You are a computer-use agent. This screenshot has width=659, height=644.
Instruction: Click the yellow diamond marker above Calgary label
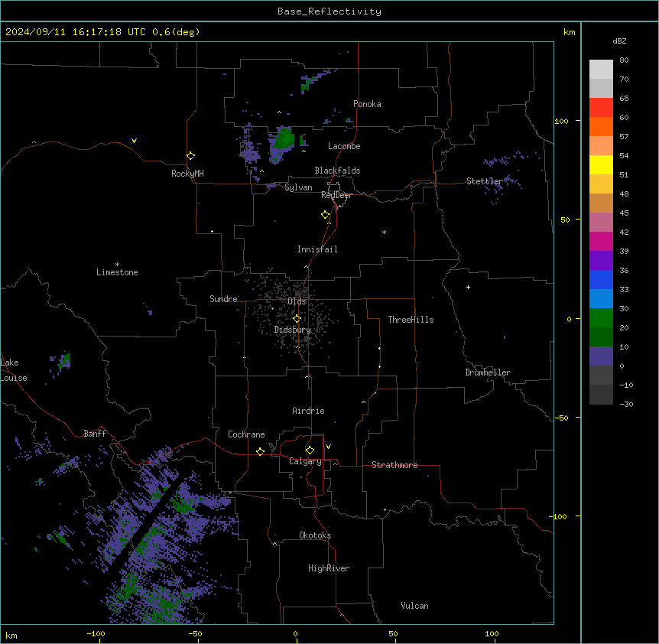(310, 450)
